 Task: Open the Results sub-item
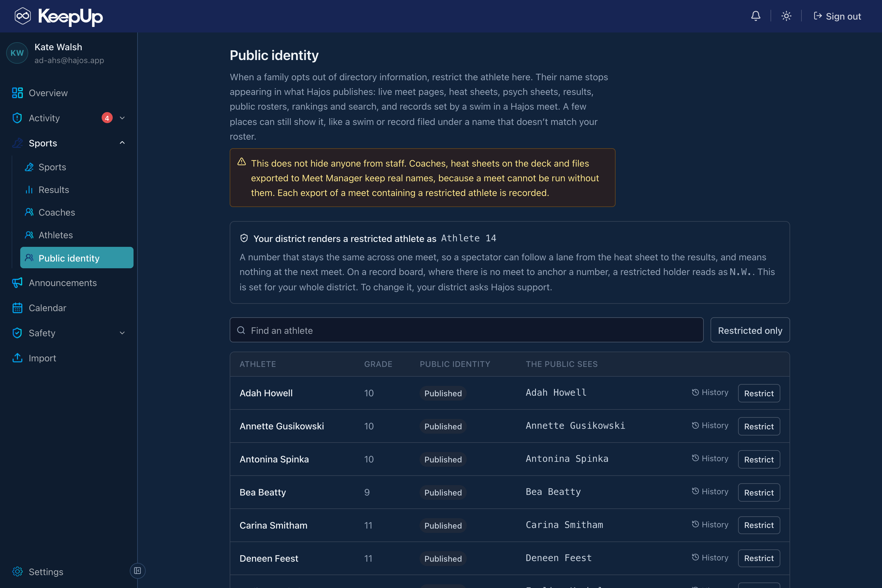[77, 190]
